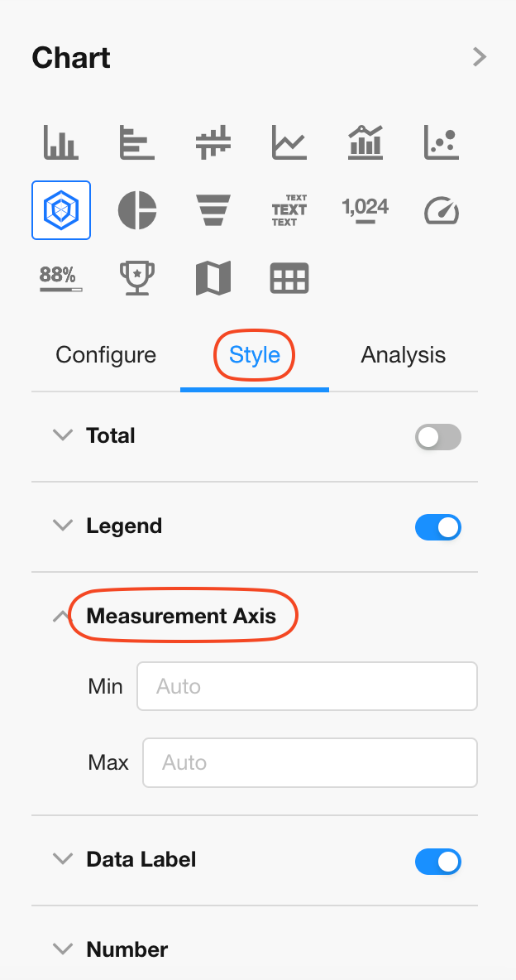The width and height of the screenshot is (516, 980).
Task: Switch to the Configure tab
Action: [x=106, y=355]
